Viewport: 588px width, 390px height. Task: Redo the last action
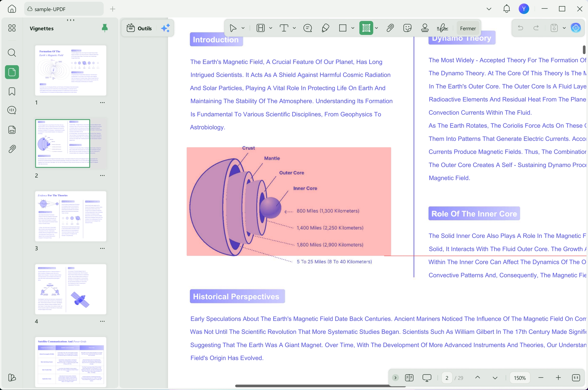coord(536,28)
